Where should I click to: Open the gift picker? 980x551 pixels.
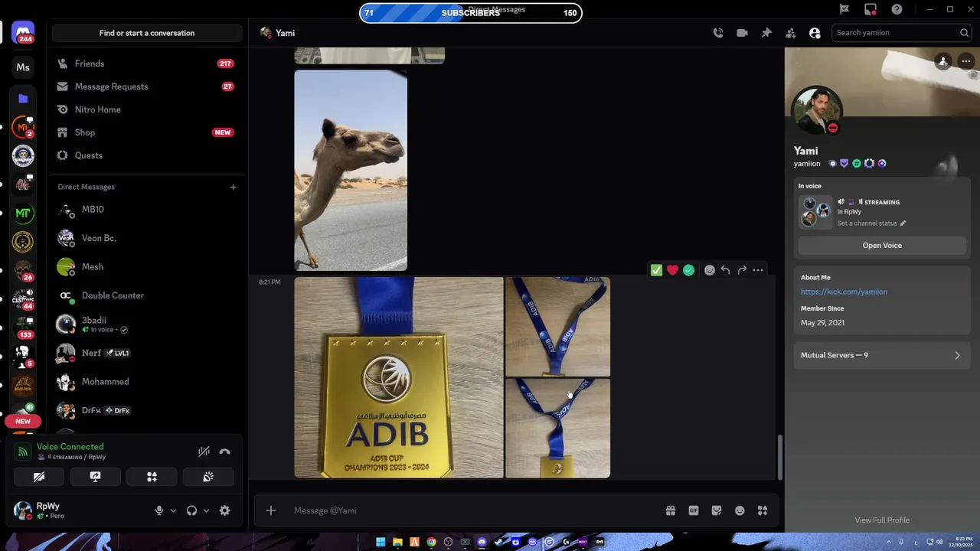tap(670, 510)
